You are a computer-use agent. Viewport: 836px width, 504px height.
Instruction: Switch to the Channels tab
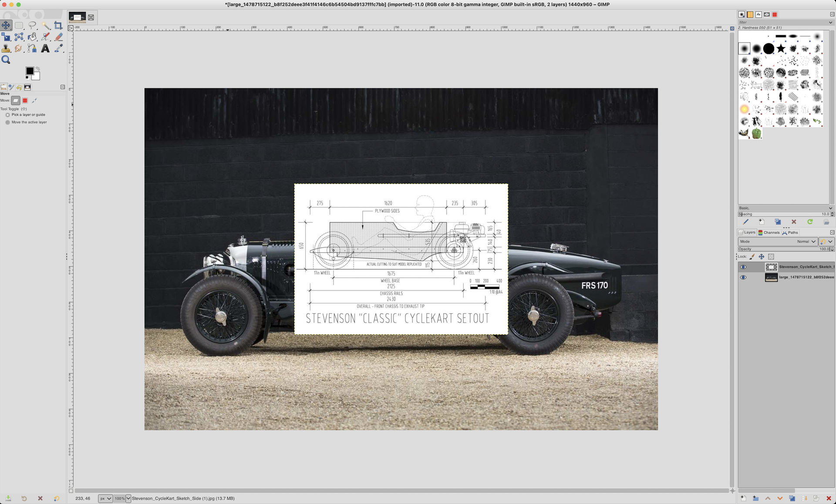[769, 232]
